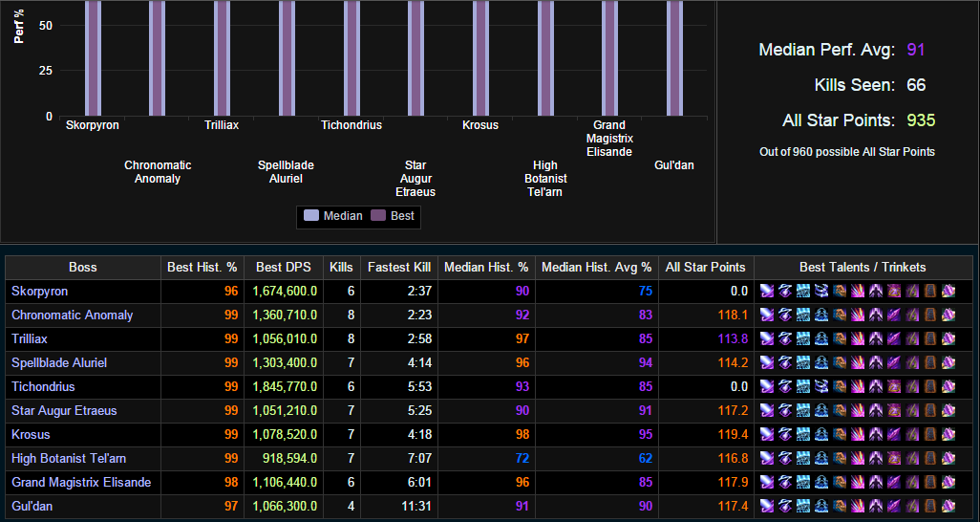
Task: Click Skorpyron row's last purple crystal trinket icon
Action: click(948, 291)
